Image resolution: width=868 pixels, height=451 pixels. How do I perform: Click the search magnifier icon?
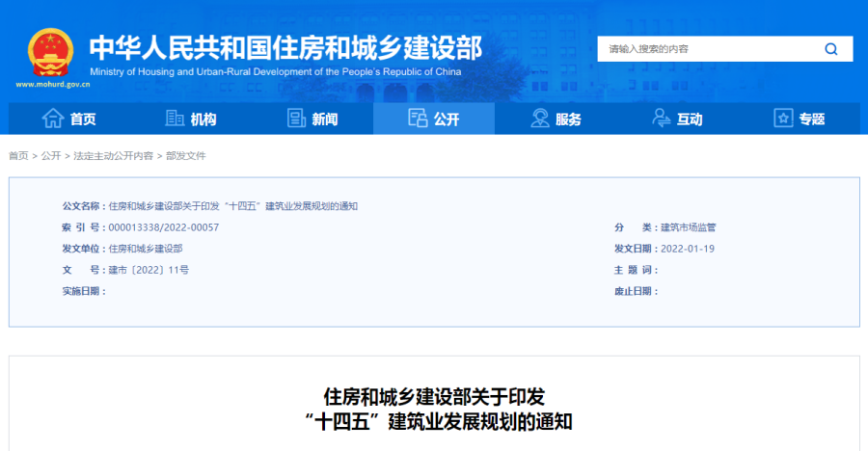pos(831,49)
